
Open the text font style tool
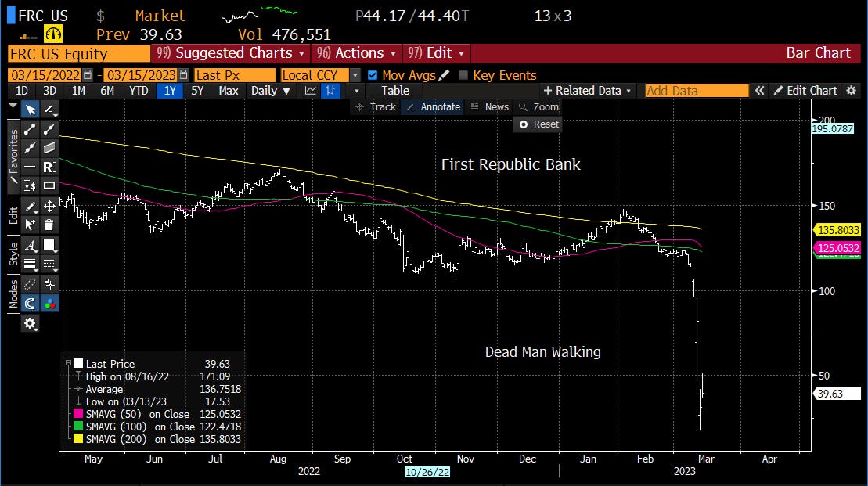click(31, 245)
